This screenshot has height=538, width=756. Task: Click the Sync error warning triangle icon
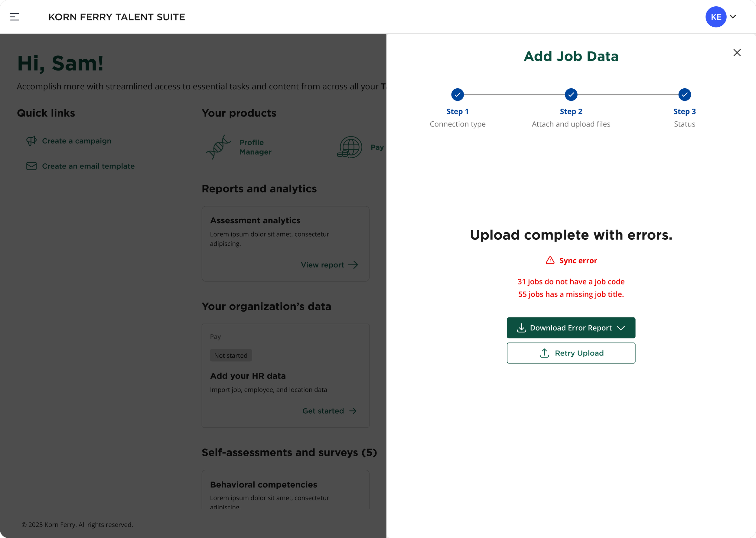[x=549, y=261]
